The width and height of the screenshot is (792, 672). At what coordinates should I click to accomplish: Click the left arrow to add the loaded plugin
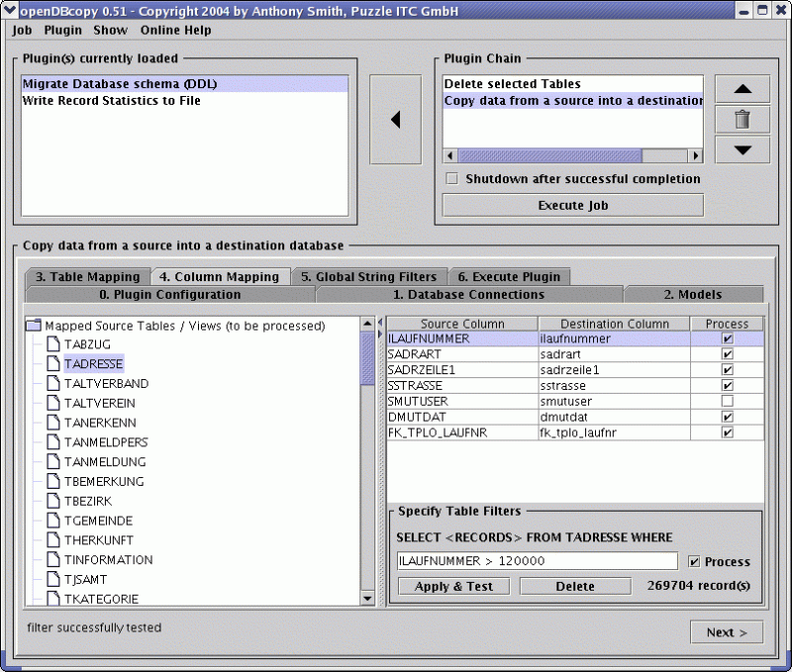click(395, 118)
